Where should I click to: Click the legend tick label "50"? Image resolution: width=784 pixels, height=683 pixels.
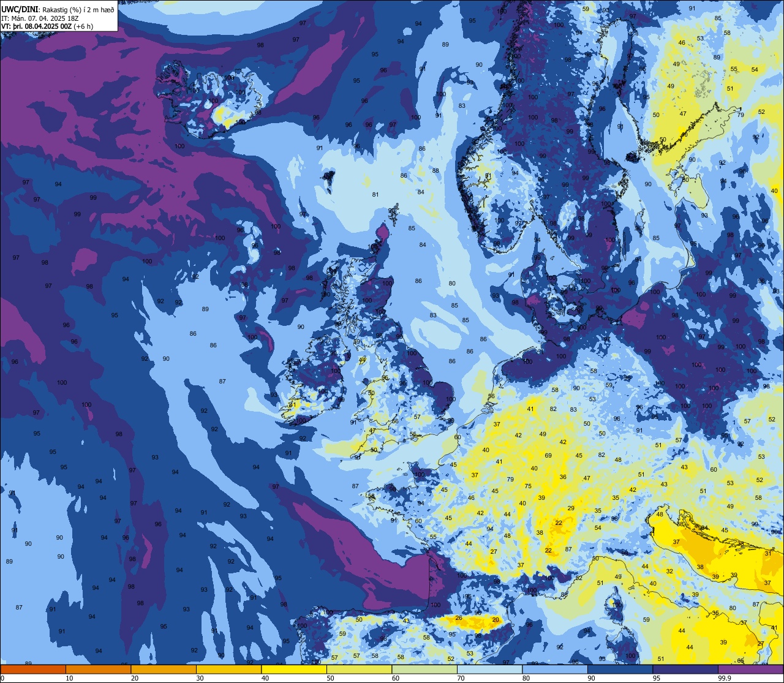tap(330, 678)
